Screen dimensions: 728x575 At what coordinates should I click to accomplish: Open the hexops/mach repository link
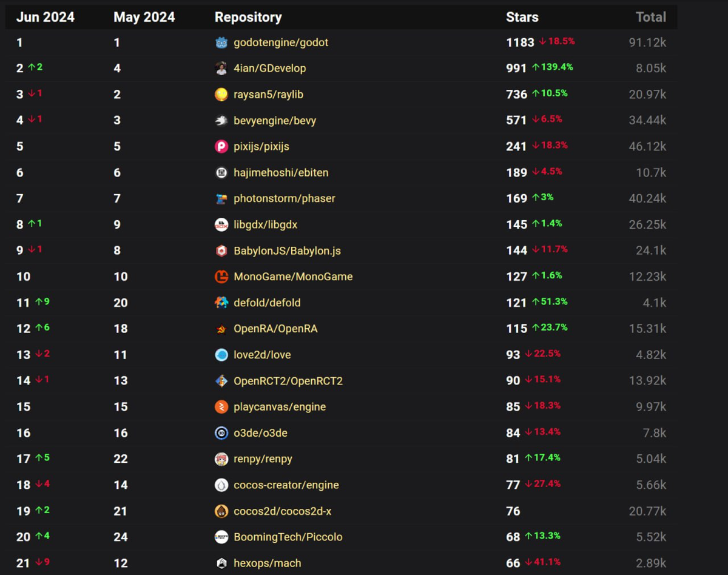pos(268,563)
